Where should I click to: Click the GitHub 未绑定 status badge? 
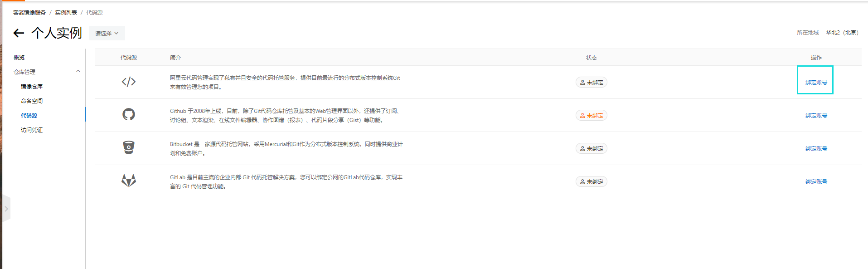(x=591, y=116)
